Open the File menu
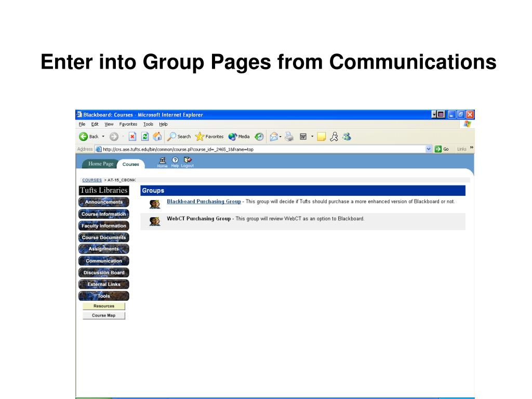532x399 pixels. [x=82, y=124]
